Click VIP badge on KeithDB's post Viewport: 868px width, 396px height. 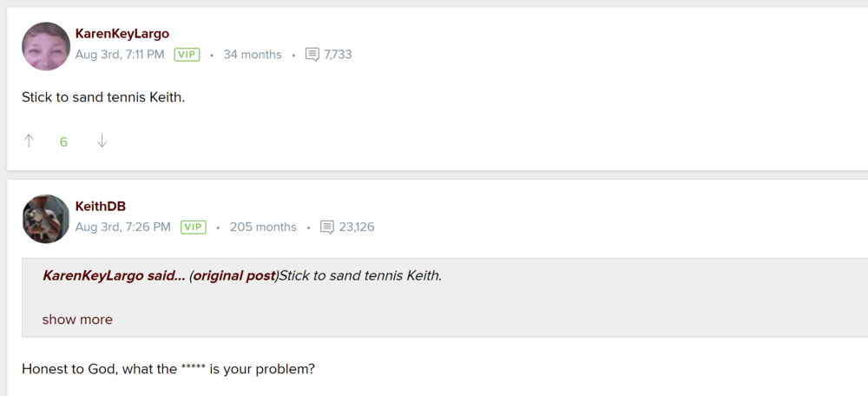(193, 228)
